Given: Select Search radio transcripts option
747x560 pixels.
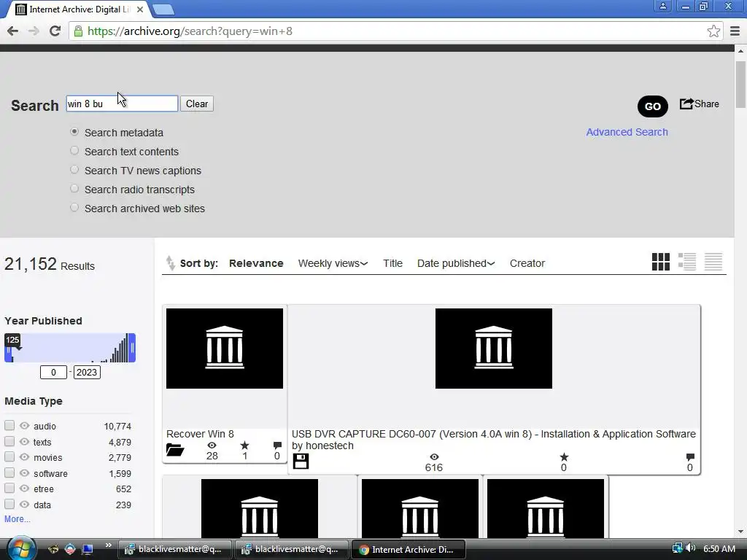Looking at the screenshot, I should (x=74, y=189).
